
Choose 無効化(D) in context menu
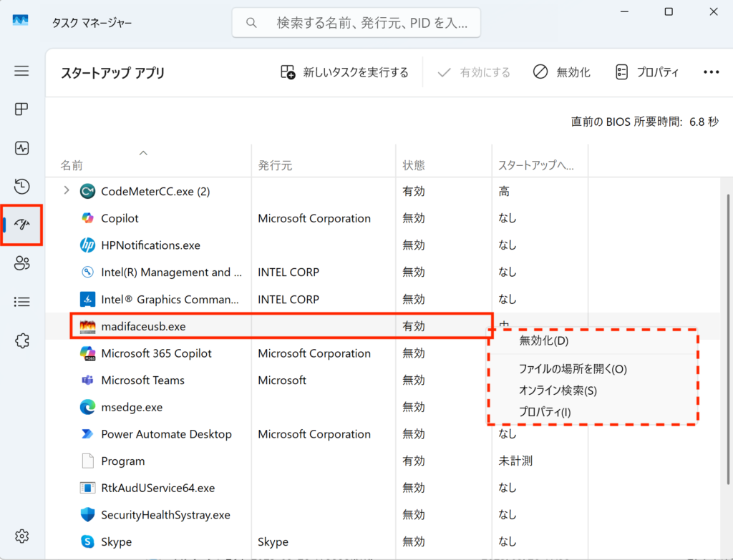pyautogui.click(x=544, y=340)
